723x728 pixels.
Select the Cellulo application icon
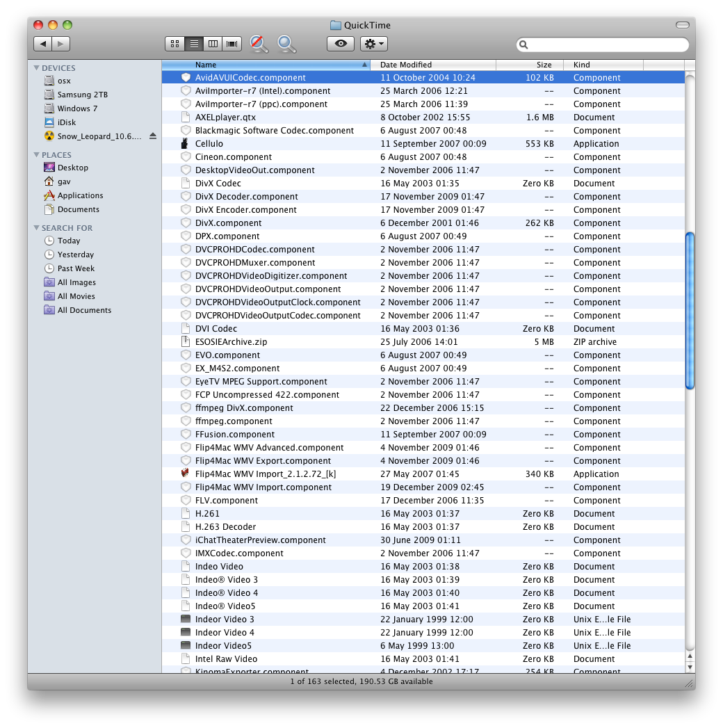click(185, 143)
